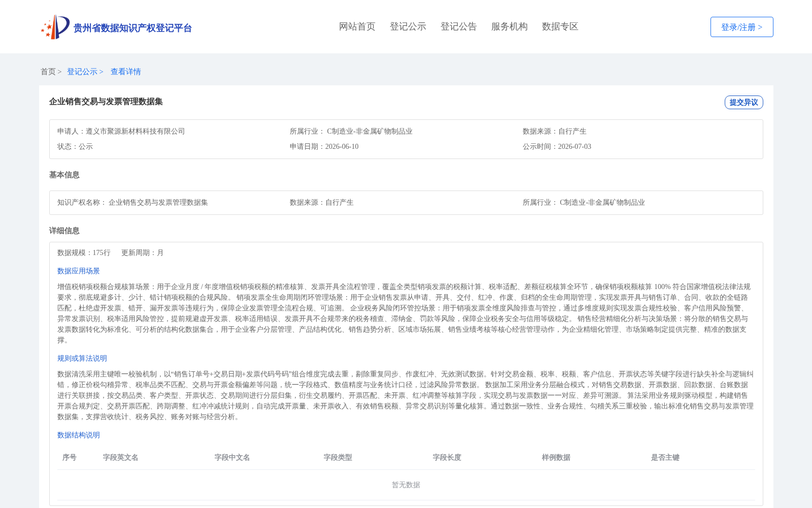Click the 规则或算法说明 heading
Image resolution: width=812 pixels, height=508 pixels.
pyautogui.click(x=82, y=359)
